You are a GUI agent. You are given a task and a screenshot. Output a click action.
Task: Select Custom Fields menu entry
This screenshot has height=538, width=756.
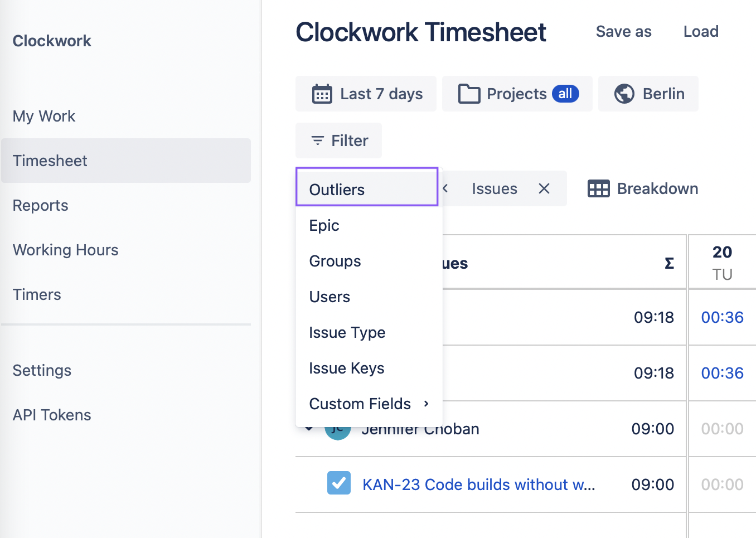(369, 404)
